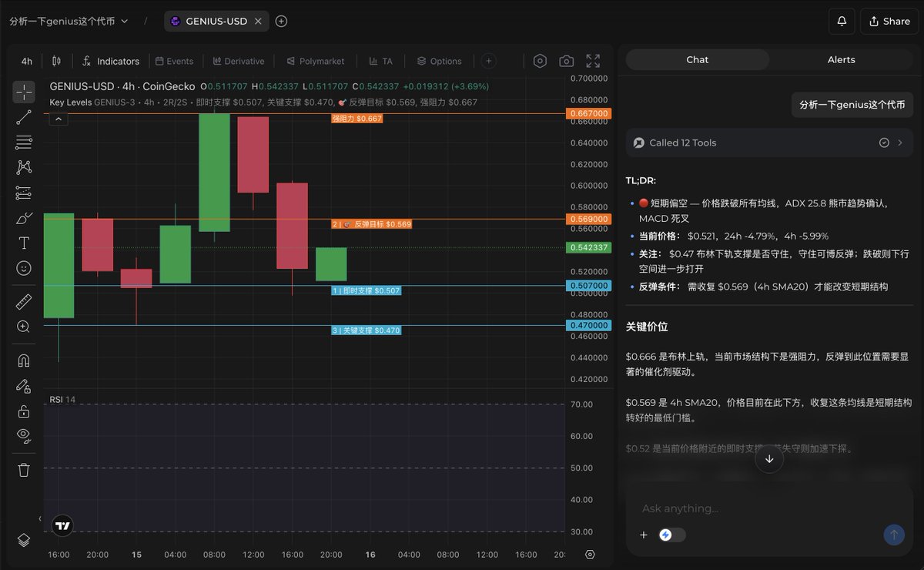Focus the Ask anything input field
Image resolution: width=924 pixels, height=570 pixels.
[x=769, y=508]
